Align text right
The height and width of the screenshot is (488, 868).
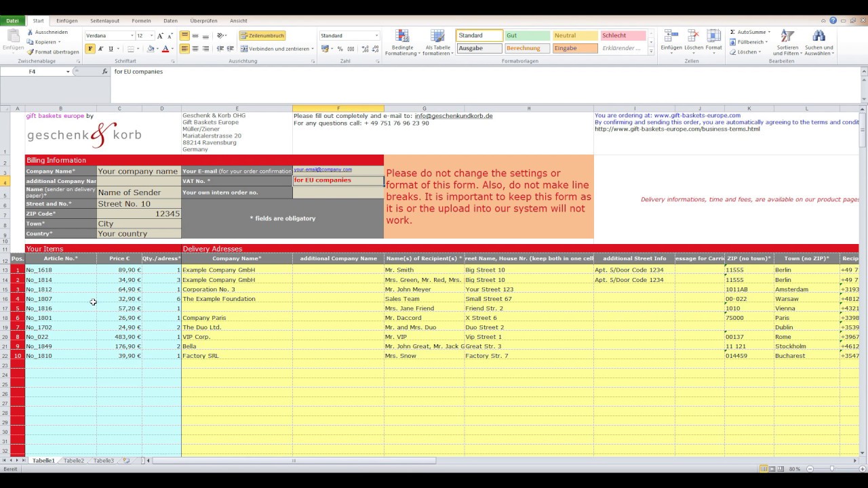click(x=205, y=49)
